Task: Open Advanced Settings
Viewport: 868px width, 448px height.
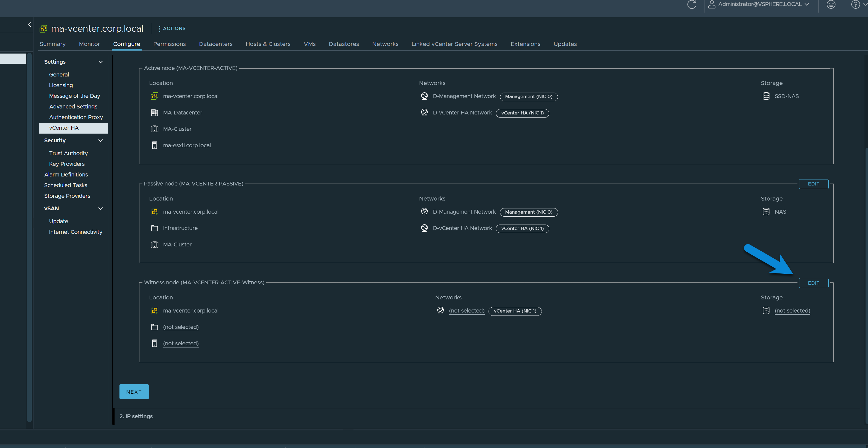Action: tap(73, 107)
